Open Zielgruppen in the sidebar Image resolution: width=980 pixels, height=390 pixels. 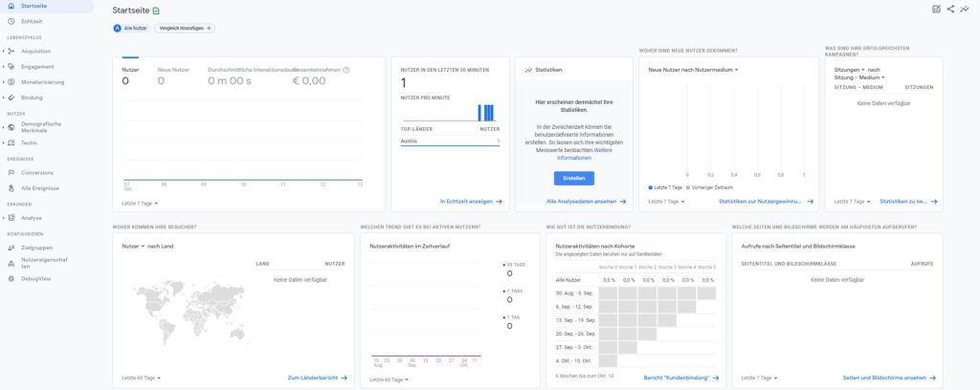37,248
